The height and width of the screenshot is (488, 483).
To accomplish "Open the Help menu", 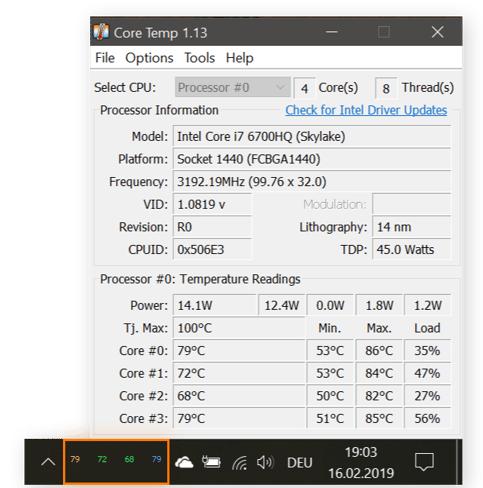I will point(240,58).
